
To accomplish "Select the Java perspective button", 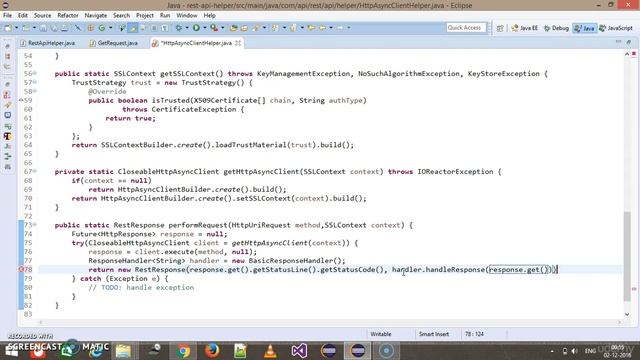I will (x=584, y=28).
